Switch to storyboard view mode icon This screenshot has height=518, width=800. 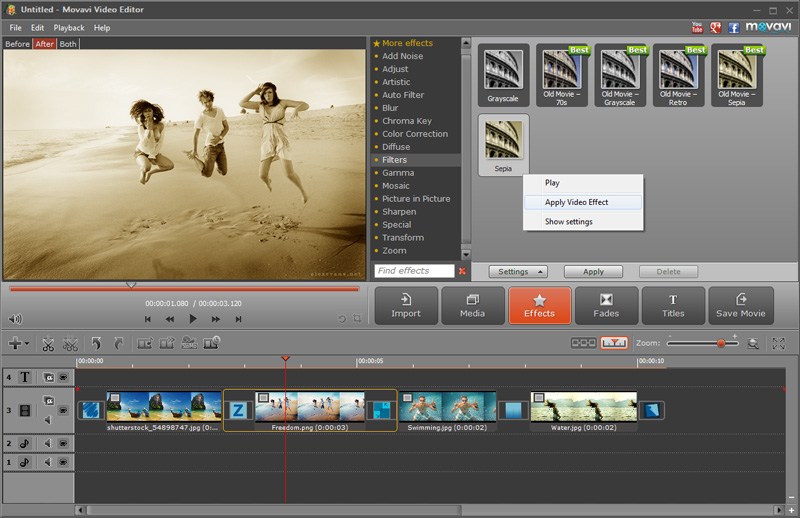coord(583,343)
